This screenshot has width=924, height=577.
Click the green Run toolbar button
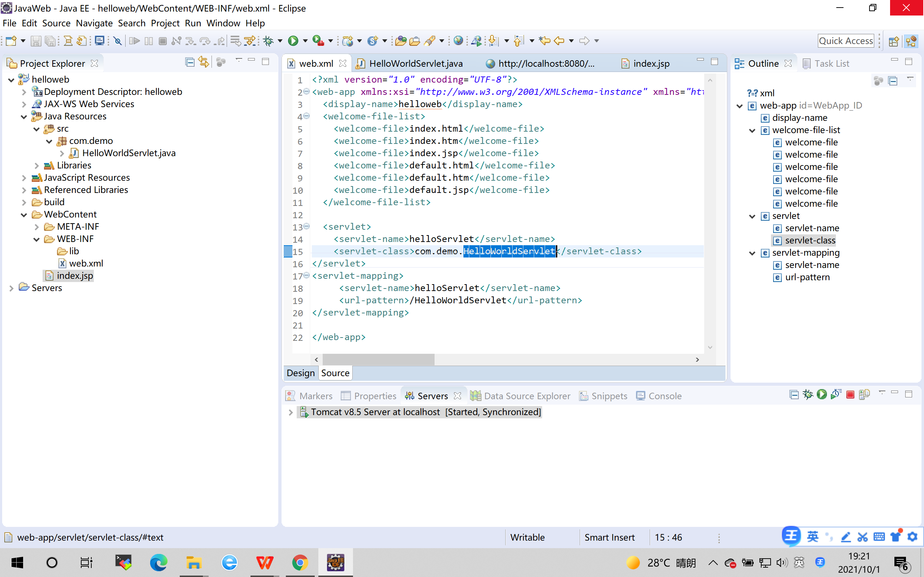tap(293, 41)
